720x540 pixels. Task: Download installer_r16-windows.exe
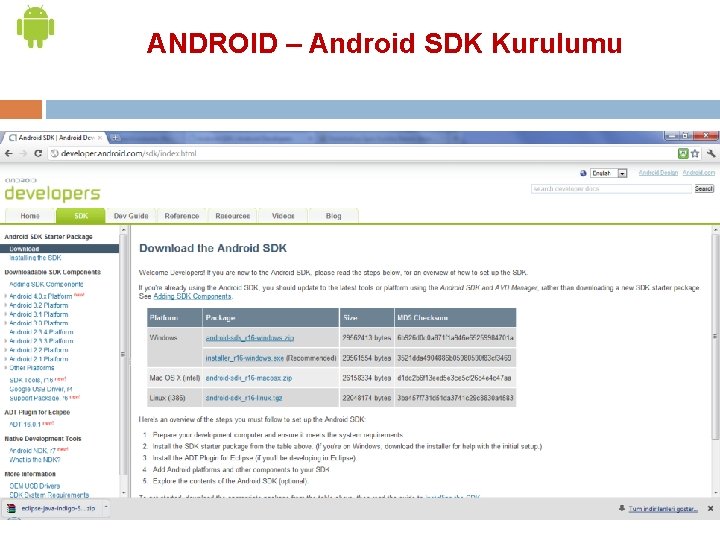tap(245, 358)
